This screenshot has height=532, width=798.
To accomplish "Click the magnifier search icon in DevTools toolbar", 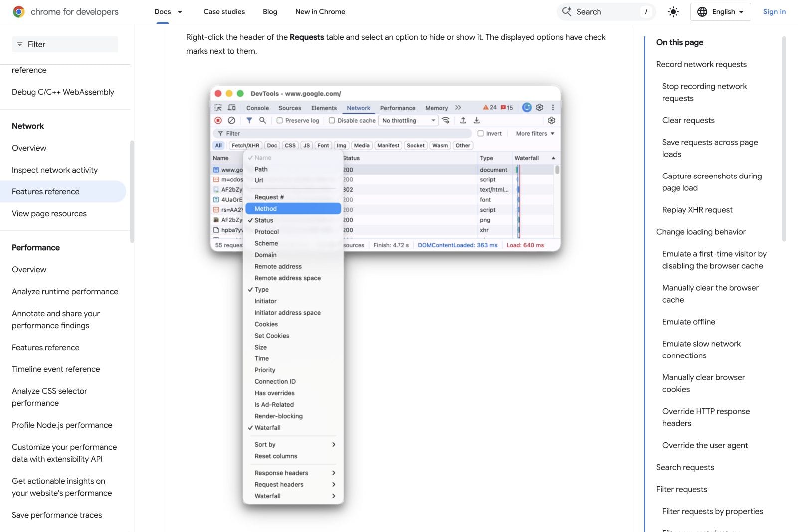I will (262, 120).
